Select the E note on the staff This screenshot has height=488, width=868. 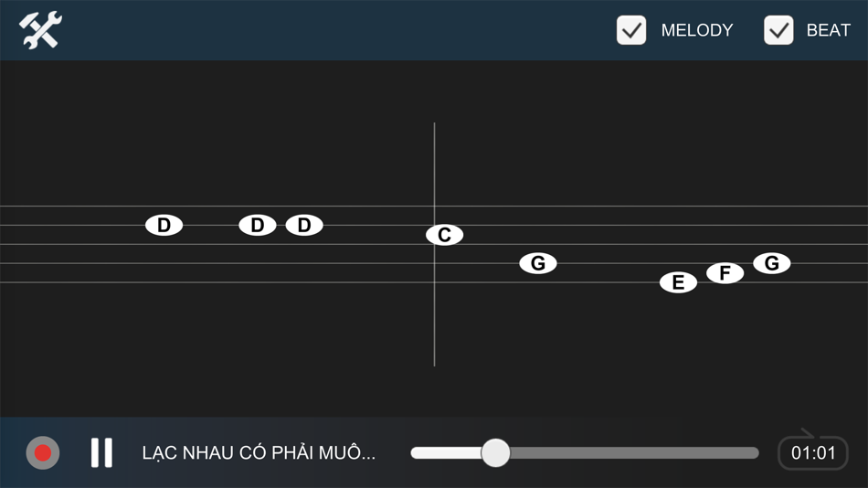(678, 282)
